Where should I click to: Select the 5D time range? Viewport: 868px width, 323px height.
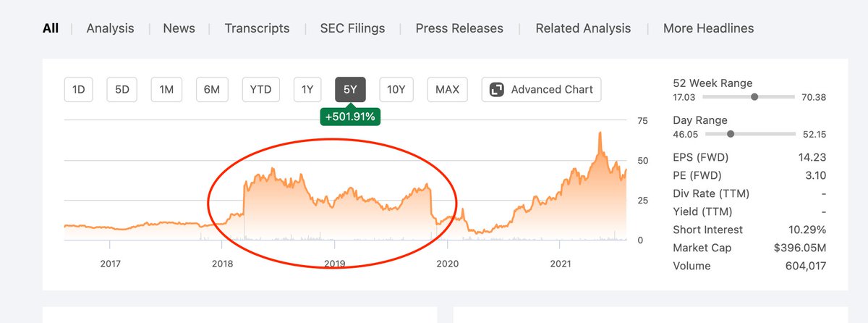pos(122,90)
